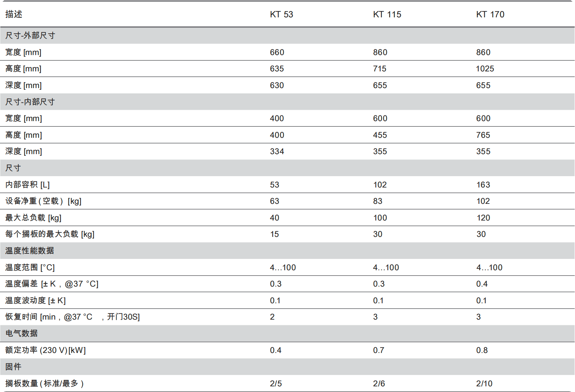Click the 电气数据 section heading
The image size is (575, 392).
pos(21,333)
